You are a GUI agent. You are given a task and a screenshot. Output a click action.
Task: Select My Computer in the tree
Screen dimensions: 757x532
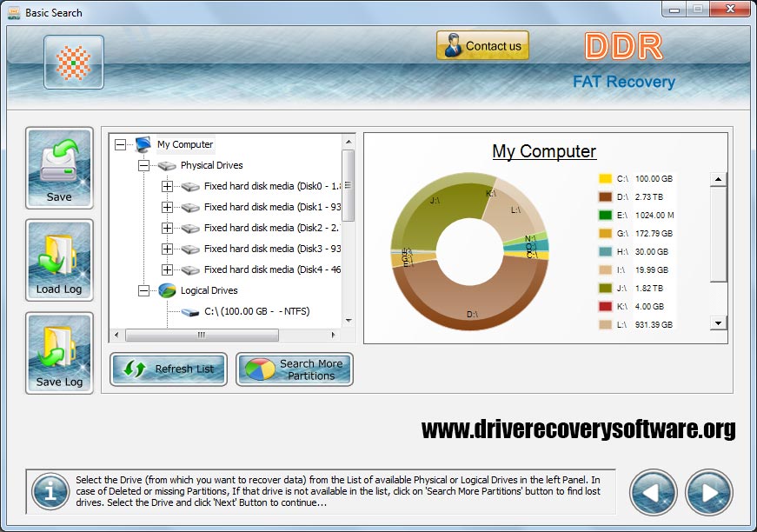click(185, 144)
